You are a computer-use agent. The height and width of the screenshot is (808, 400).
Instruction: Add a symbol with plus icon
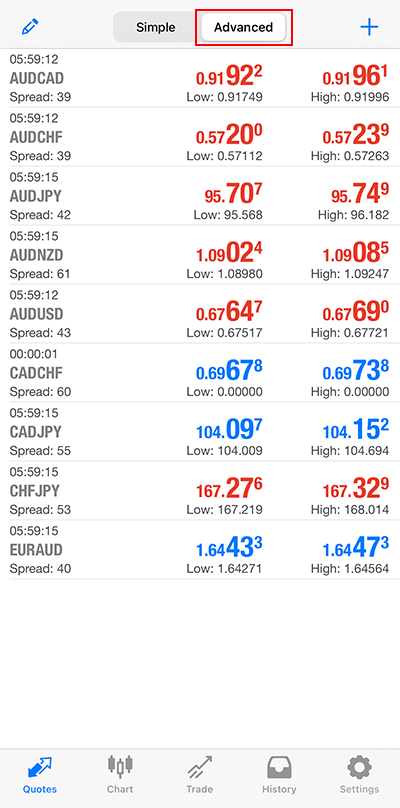tap(369, 27)
